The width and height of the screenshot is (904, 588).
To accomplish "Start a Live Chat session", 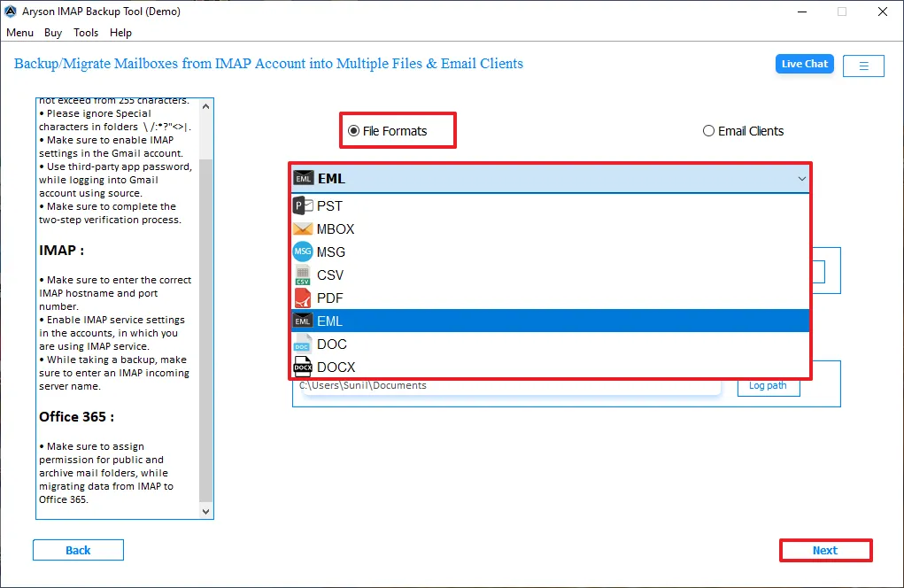I will point(804,64).
